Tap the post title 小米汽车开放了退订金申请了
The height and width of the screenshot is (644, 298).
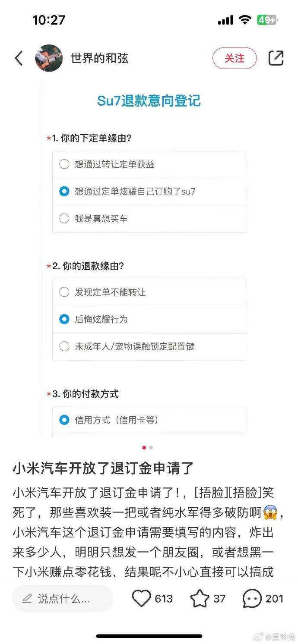(x=103, y=468)
